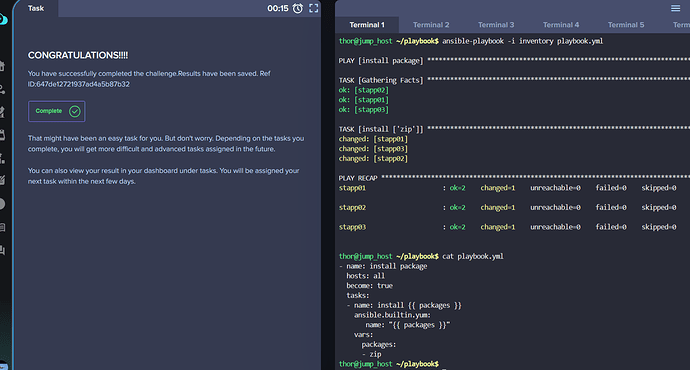Screen dimensions: 690x370
Task: Click the green Complete button
Action: pyautogui.click(x=57, y=111)
